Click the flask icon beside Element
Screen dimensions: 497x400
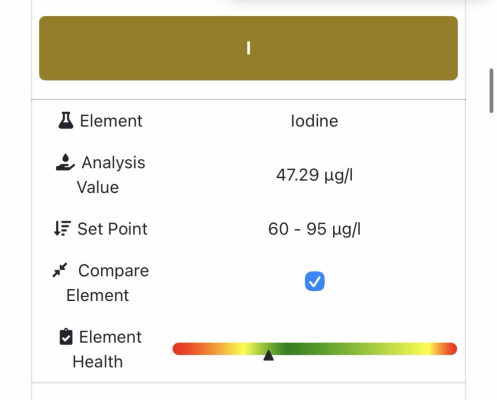click(x=66, y=120)
